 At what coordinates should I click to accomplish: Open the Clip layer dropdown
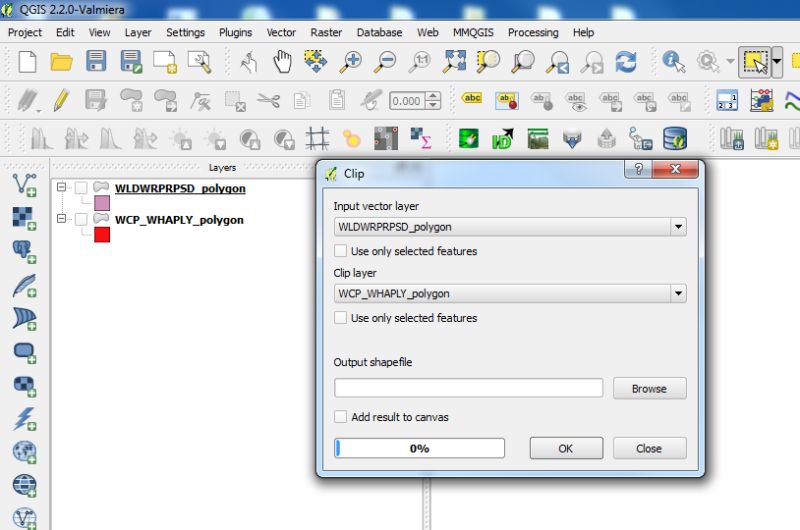click(678, 293)
